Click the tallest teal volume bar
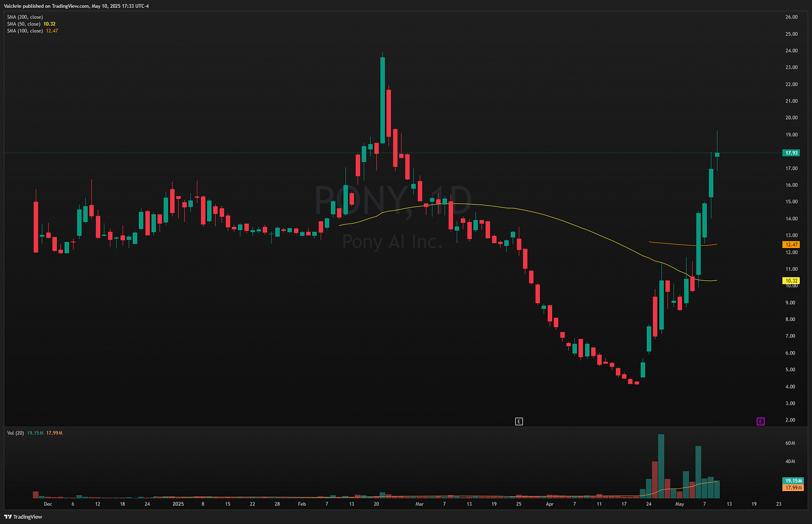The width and height of the screenshot is (812, 524). tap(661, 466)
